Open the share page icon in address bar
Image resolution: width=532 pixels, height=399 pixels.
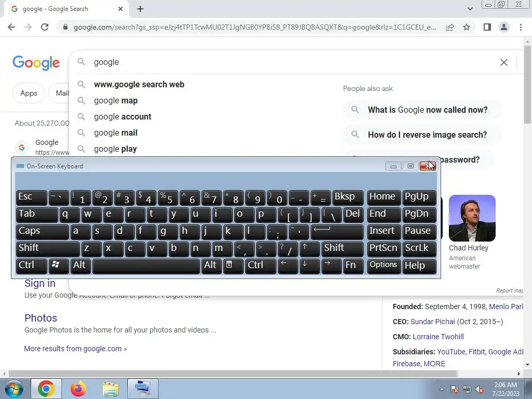click(450, 27)
